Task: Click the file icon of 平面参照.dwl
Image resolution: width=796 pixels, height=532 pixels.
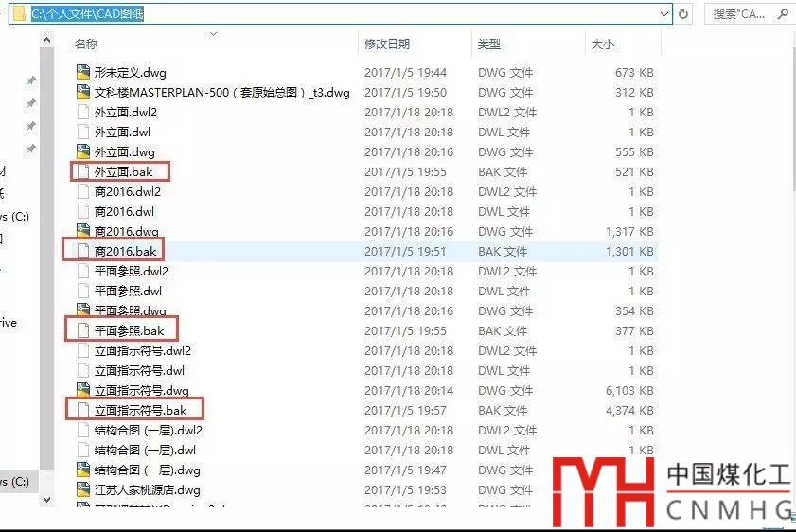Action: (83, 291)
